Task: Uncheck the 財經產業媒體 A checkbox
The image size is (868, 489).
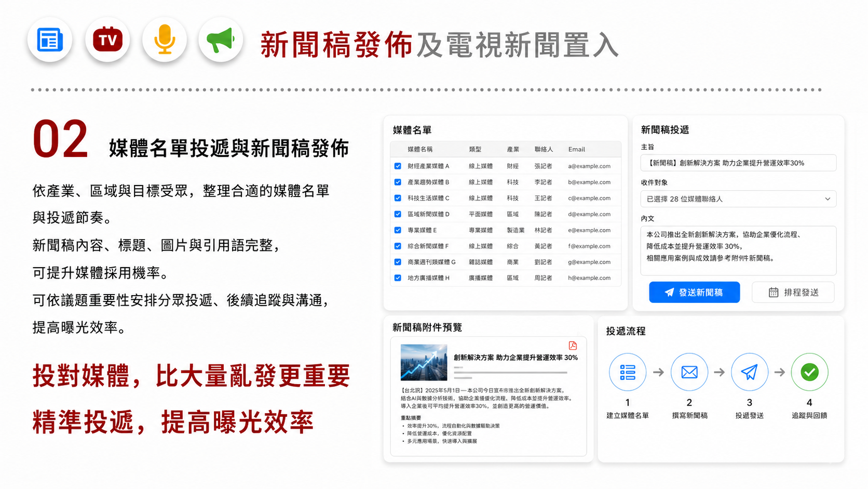Action: tap(398, 166)
